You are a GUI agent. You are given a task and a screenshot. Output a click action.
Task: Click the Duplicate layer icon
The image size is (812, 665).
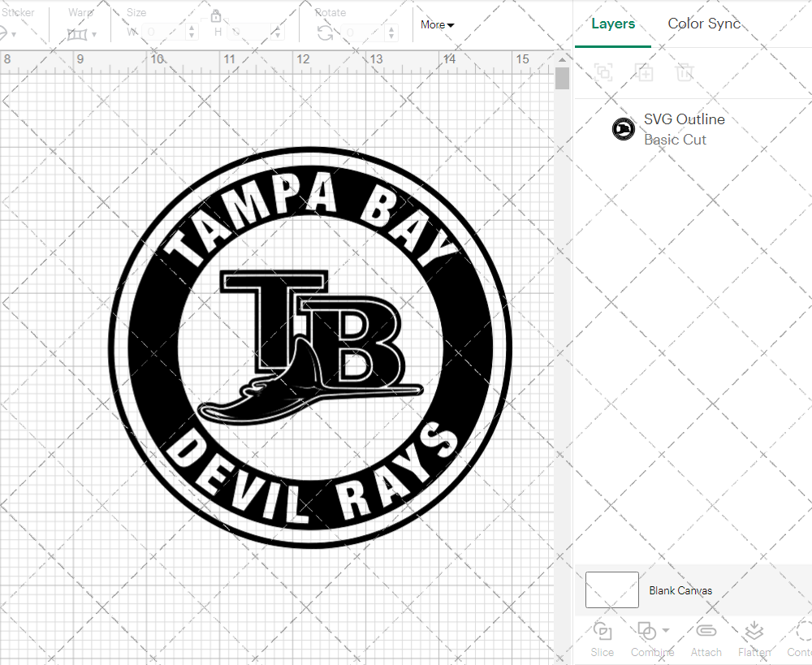tap(644, 73)
